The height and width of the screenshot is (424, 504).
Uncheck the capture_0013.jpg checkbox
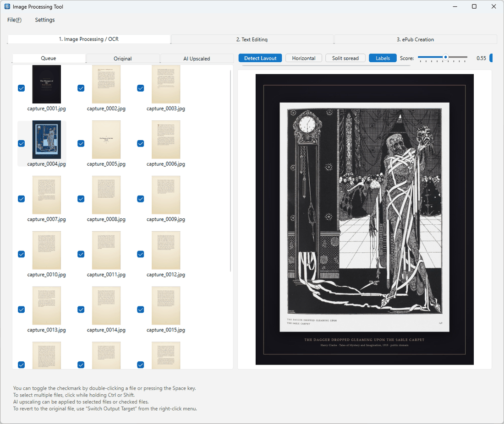click(x=21, y=310)
